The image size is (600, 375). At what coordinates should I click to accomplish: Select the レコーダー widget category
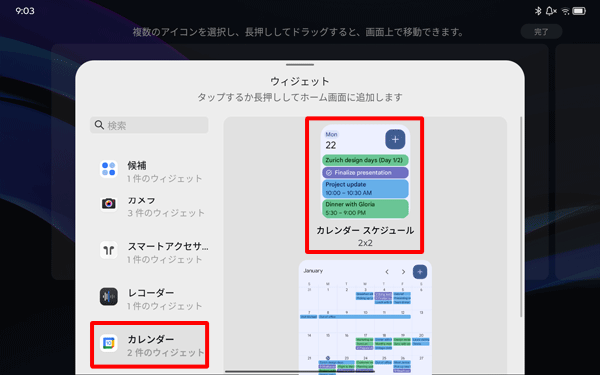(149, 299)
